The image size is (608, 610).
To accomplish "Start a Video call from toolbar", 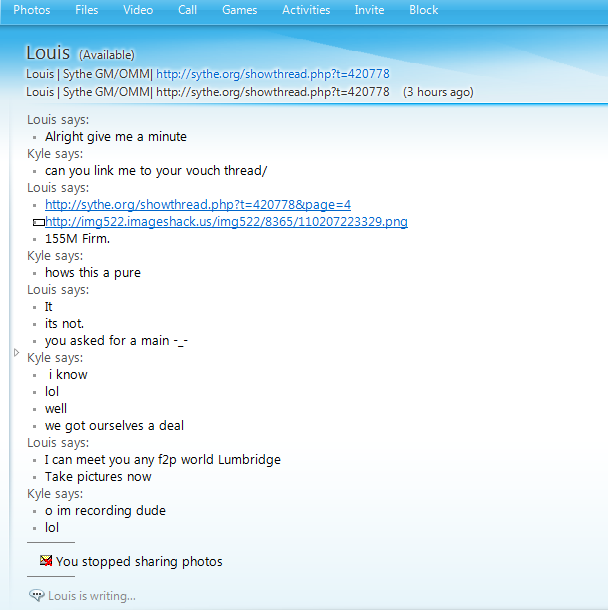I will 138,10.
